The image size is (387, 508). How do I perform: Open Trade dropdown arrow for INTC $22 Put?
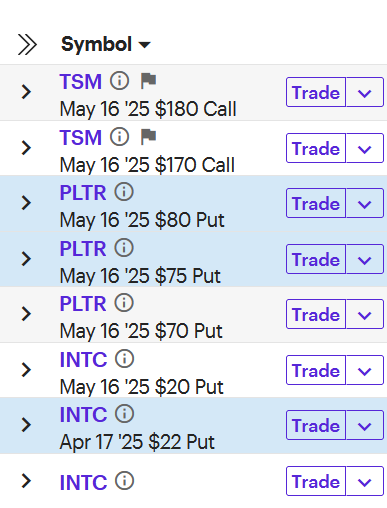coord(365,425)
